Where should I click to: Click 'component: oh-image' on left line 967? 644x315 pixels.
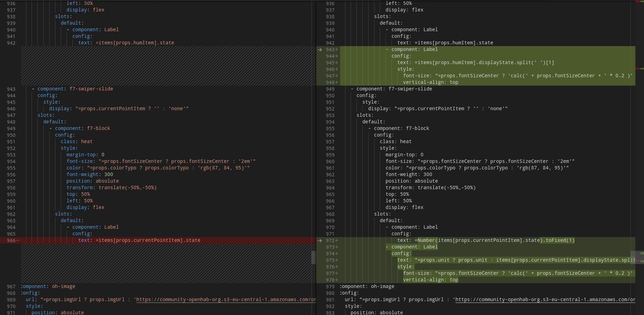coord(48,287)
